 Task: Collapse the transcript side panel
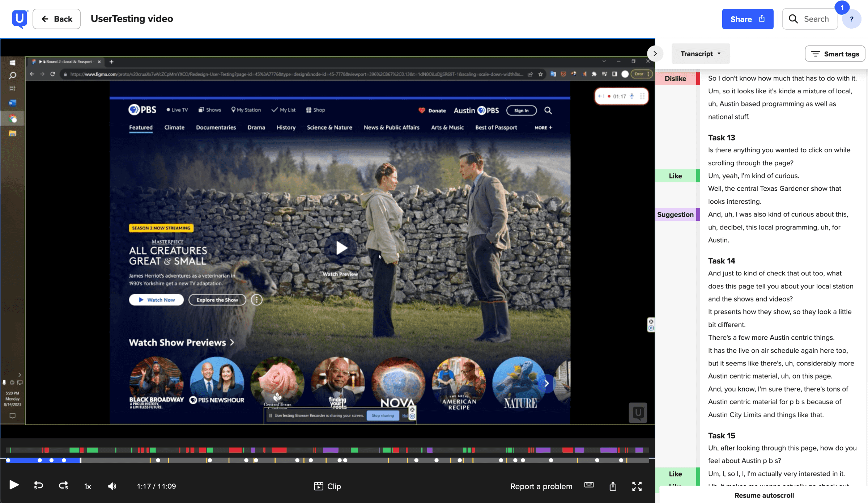coord(655,54)
